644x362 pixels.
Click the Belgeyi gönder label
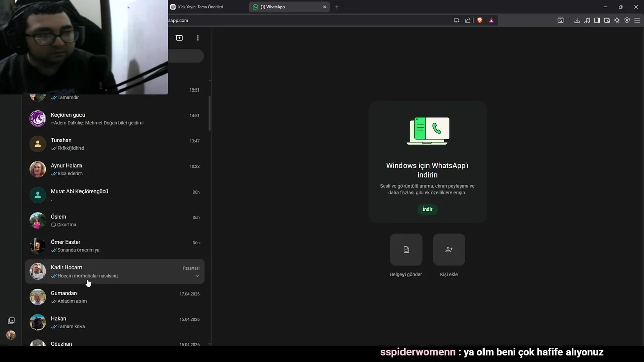(406, 274)
